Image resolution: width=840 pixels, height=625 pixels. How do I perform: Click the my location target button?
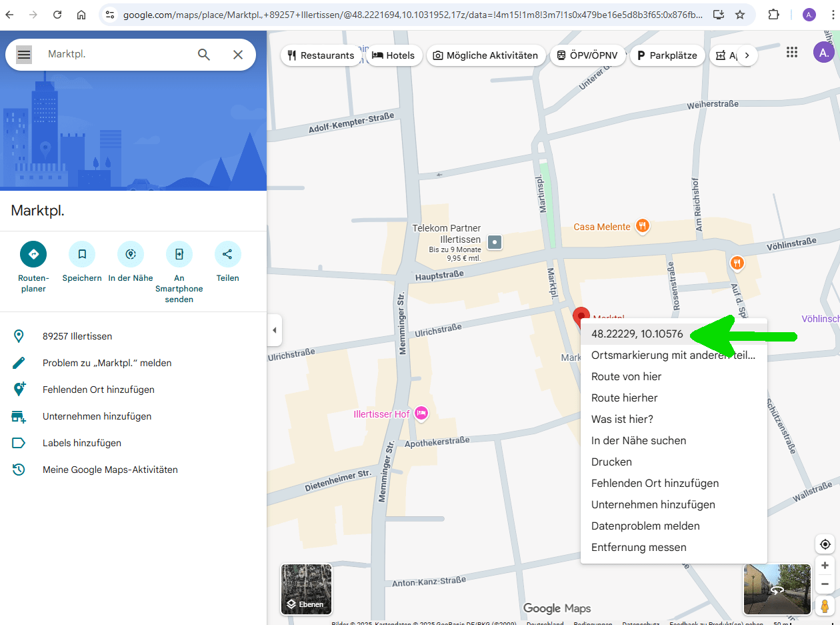pyautogui.click(x=825, y=544)
